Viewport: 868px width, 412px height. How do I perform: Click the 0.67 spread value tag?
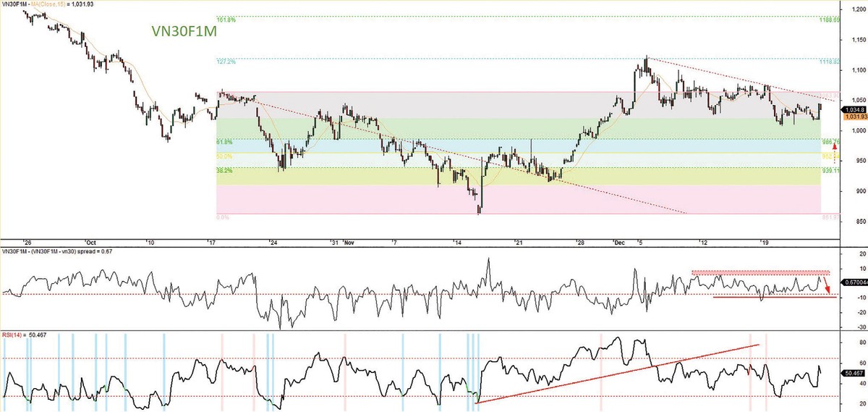pyautogui.click(x=853, y=281)
